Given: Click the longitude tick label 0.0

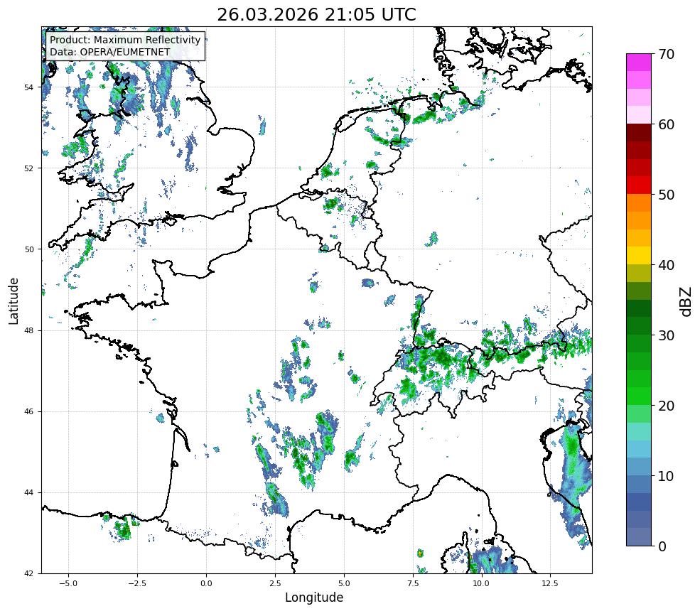Looking at the screenshot, I should click(x=206, y=583).
